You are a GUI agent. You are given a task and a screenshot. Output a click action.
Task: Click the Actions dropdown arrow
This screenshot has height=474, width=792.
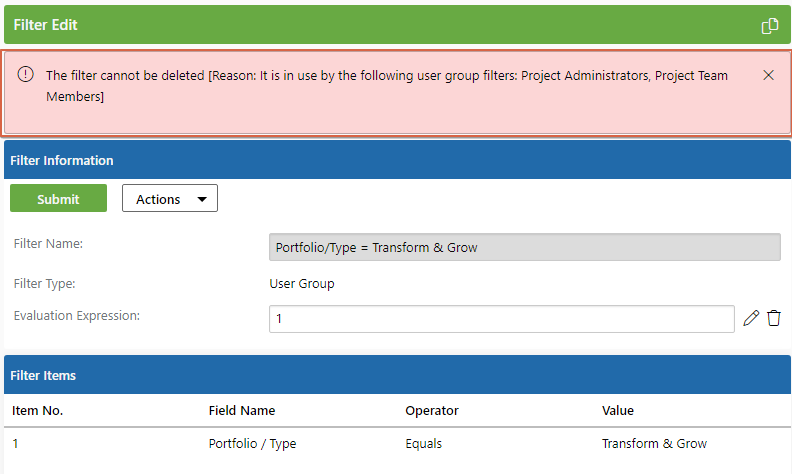click(202, 199)
